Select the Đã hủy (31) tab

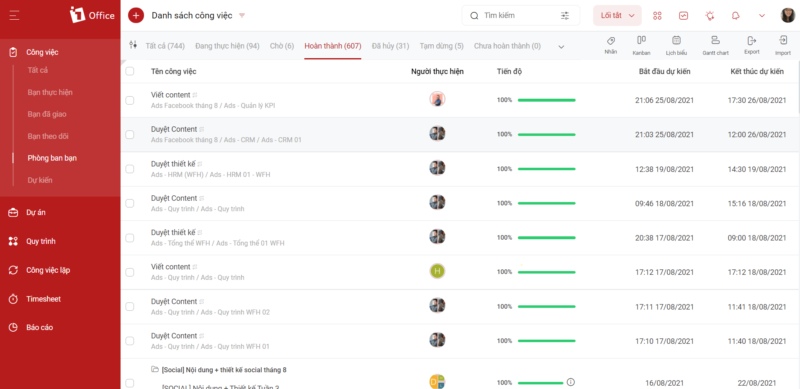click(x=390, y=46)
